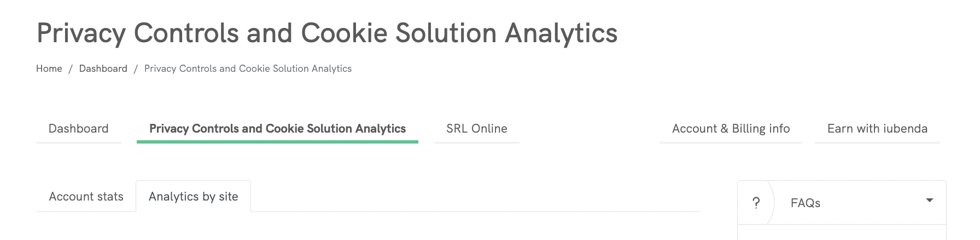
Task: Click the FAQs panel label text
Action: [805, 203]
